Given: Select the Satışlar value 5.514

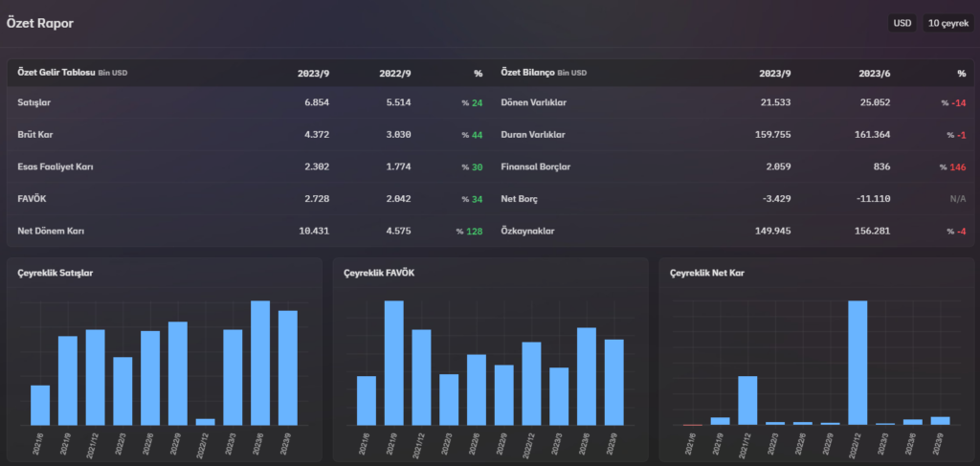Looking at the screenshot, I should point(399,102).
